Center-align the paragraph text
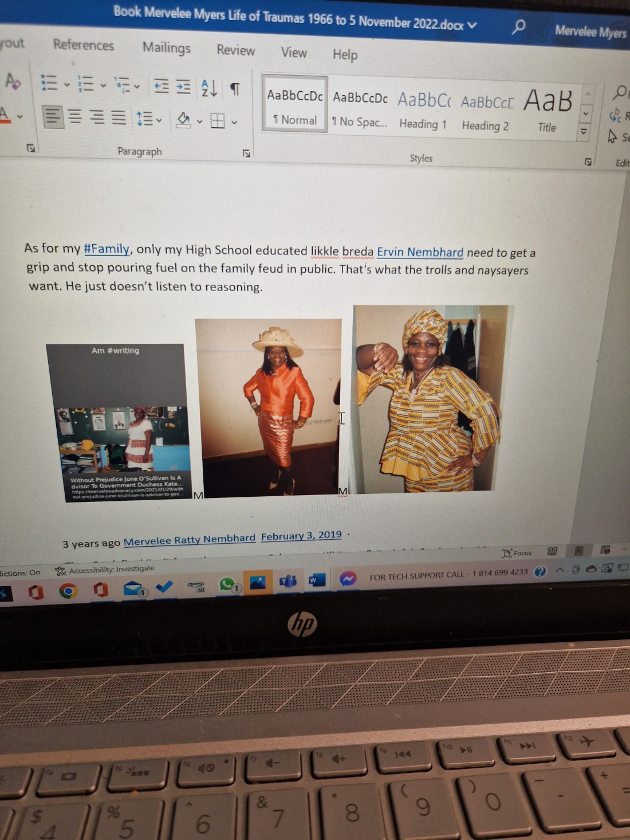The width and height of the screenshot is (630, 840). coord(75,117)
